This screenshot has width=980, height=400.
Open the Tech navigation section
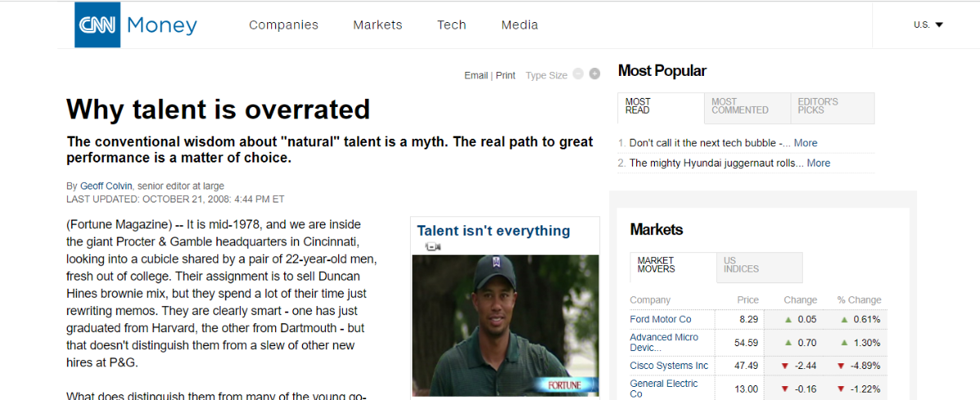coord(452,24)
